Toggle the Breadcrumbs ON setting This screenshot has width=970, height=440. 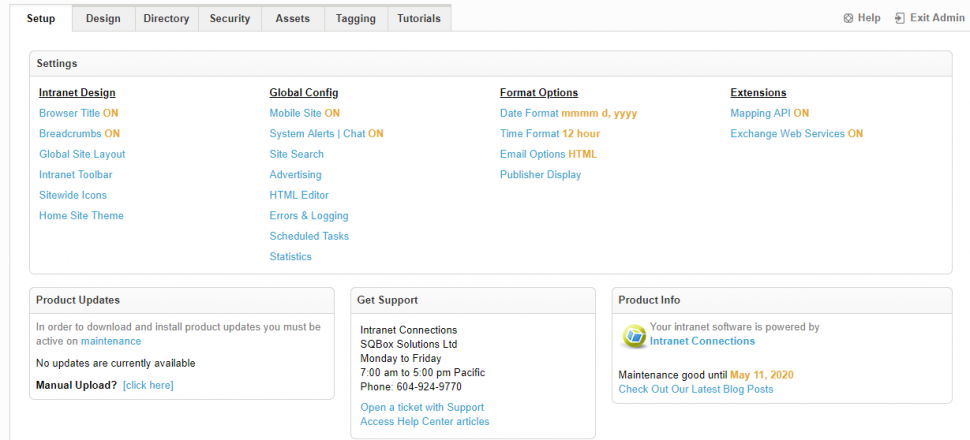(79, 133)
